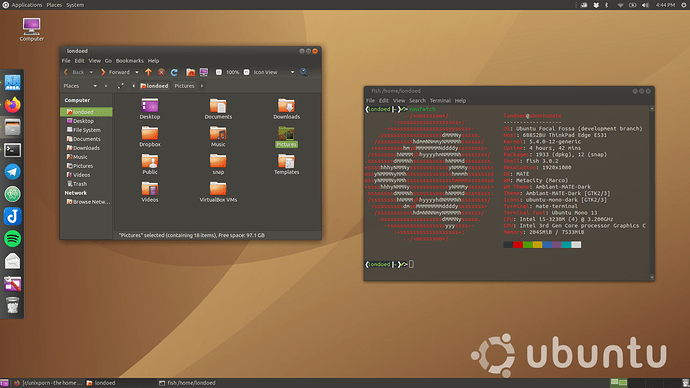The image size is (690, 388).
Task: Click the red Stop loading icon
Action: 161,72
